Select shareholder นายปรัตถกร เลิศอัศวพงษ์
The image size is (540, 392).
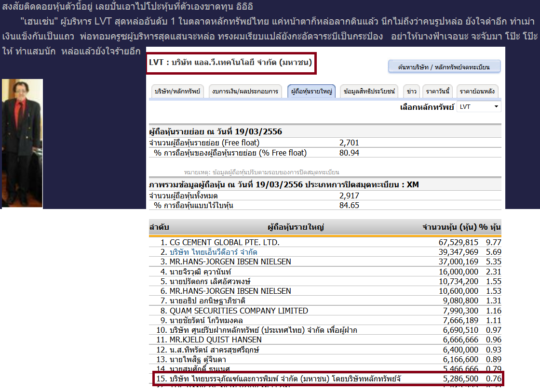(210, 281)
